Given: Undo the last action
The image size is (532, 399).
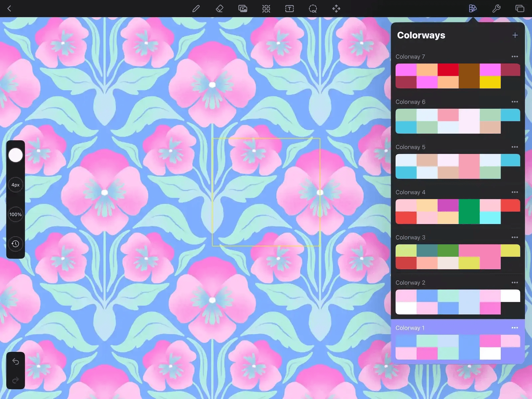Looking at the screenshot, I should (x=16, y=361).
